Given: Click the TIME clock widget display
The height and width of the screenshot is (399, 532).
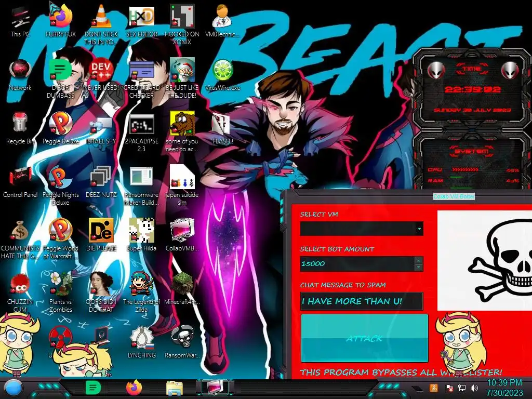Looking at the screenshot, I should 472,89.
